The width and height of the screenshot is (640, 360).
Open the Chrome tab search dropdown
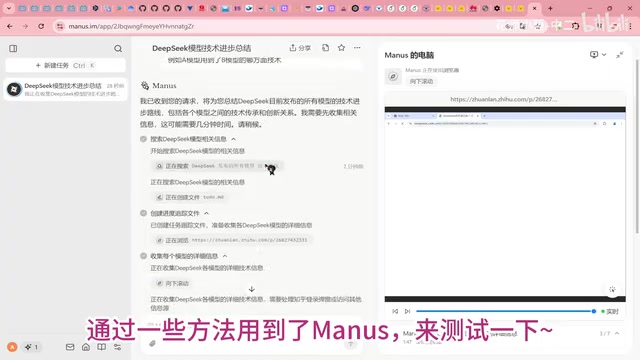pyautogui.click(x=9, y=8)
